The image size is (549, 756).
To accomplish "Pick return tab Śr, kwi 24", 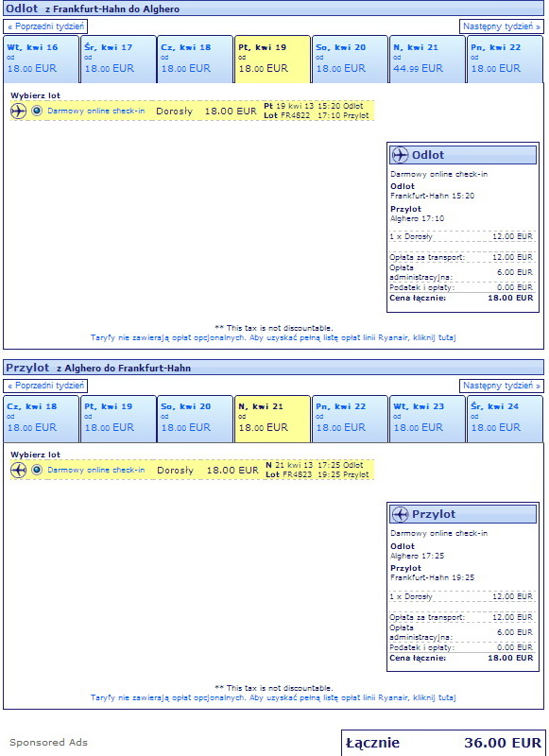I will pyautogui.click(x=505, y=418).
